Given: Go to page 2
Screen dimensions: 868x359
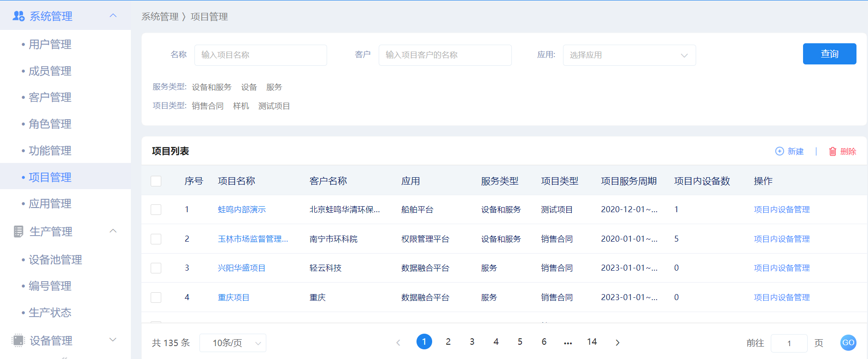Looking at the screenshot, I should pos(448,342).
